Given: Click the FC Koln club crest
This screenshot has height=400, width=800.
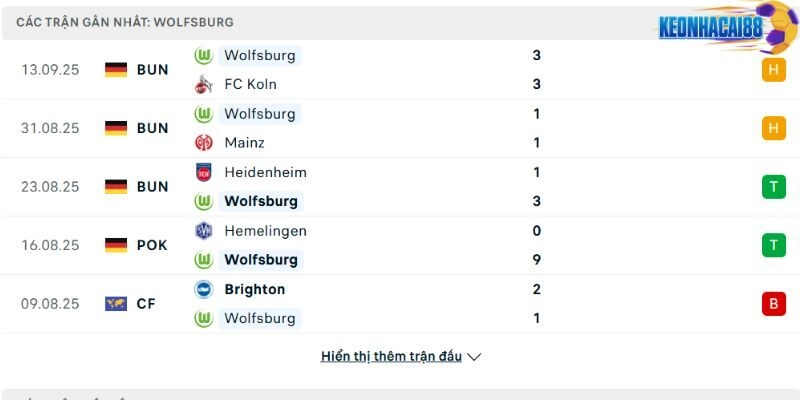Looking at the screenshot, I should pyautogui.click(x=204, y=84).
